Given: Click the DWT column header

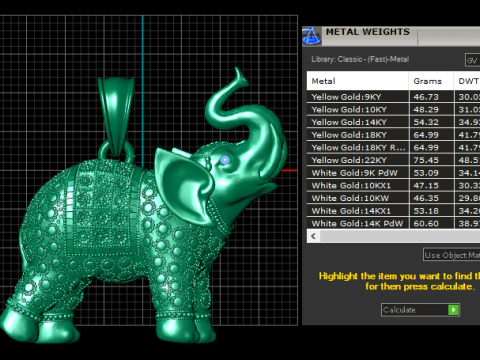Looking at the screenshot, I should (467, 81).
